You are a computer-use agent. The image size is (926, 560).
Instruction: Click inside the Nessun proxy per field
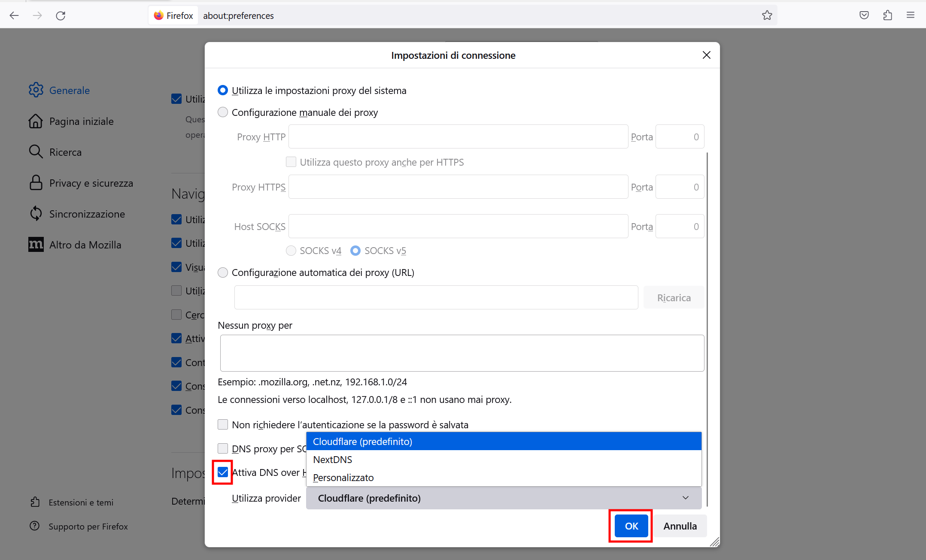coord(461,353)
